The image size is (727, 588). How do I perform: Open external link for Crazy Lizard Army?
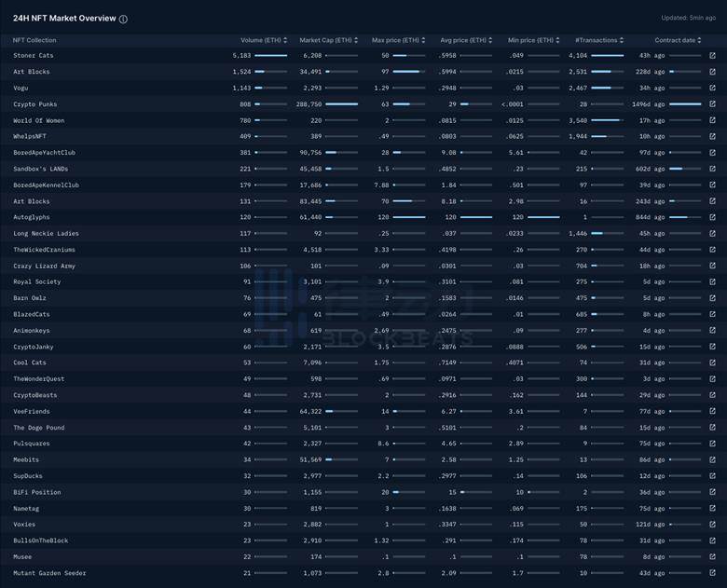(x=712, y=266)
